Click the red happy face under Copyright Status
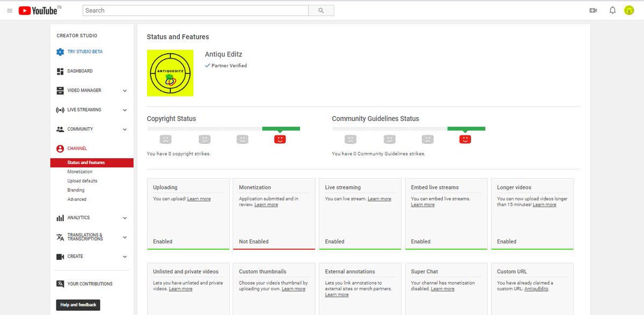 (280, 139)
